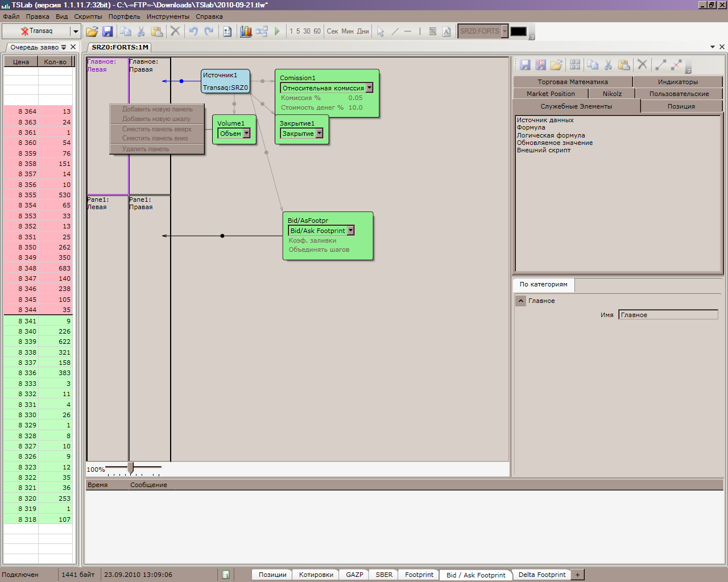728x582 pixels.
Task: Open the Портфель menu
Action: (124, 16)
